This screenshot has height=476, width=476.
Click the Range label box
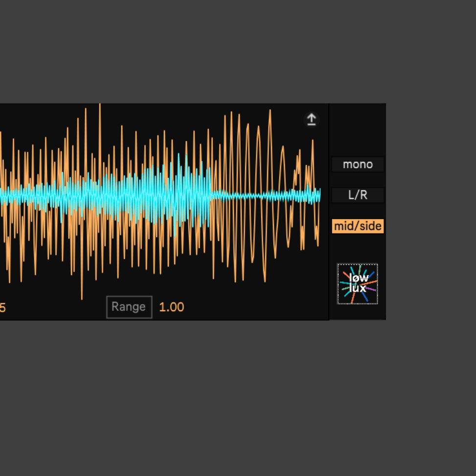pyautogui.click(x=129, y=307)
